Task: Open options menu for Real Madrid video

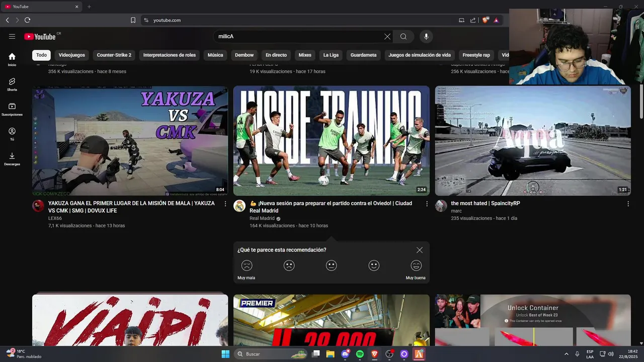Action: point(427,204)
